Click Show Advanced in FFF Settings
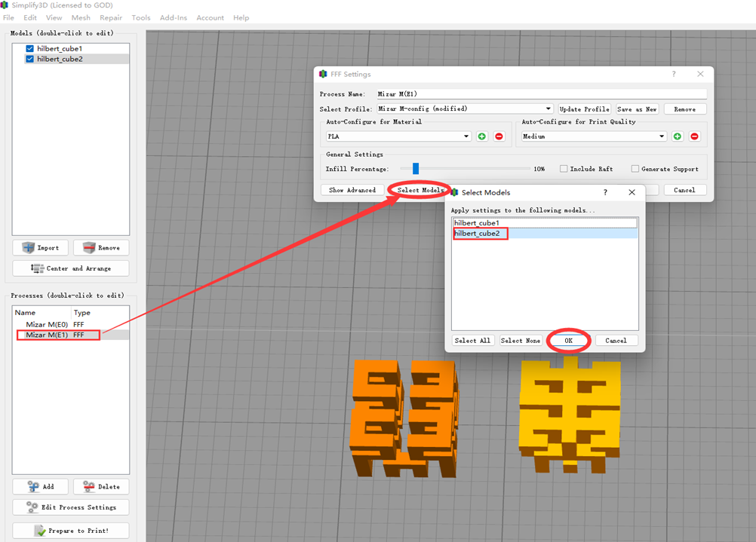The height and width of the screenshot is (542, 756). pos(352,190)
